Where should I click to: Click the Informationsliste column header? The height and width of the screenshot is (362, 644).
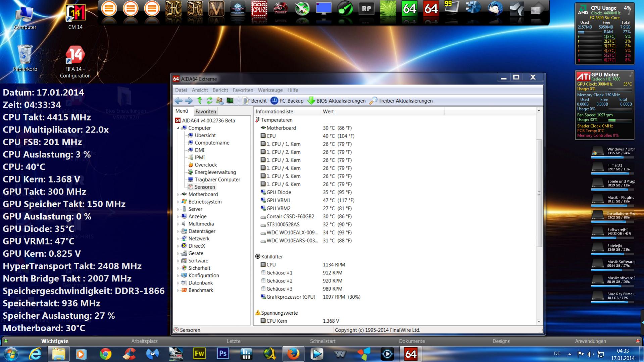(287, 111)
